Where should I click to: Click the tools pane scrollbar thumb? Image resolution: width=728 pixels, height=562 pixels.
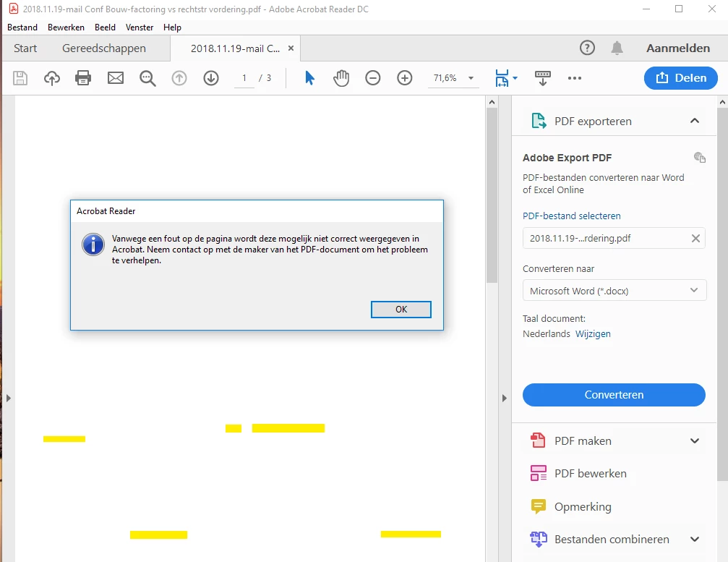coord(722,294)
